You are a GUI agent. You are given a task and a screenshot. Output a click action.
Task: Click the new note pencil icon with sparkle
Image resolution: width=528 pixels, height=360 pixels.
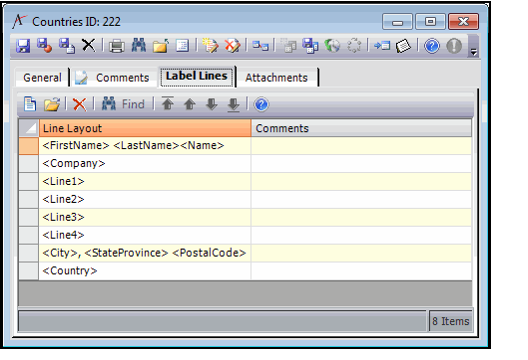click(x=210, y=46)
